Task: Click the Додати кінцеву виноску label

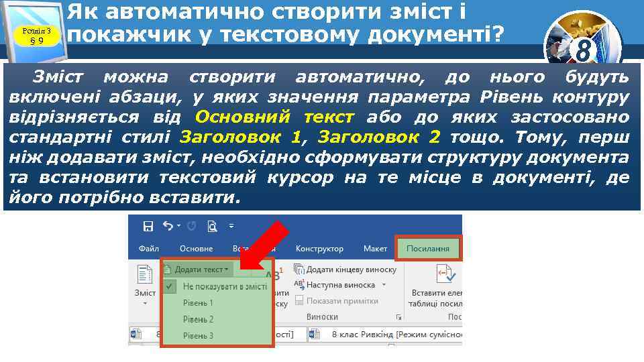Action: tap(352, 269)
